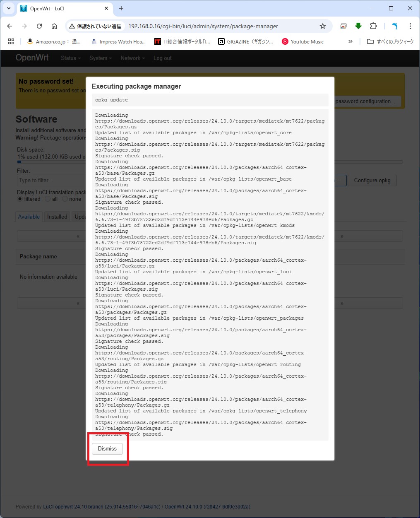The height and width of the screenshot is (518, 420).
Task: Click the log line ending openwrt_packages
Action: (x=199, y=318)
